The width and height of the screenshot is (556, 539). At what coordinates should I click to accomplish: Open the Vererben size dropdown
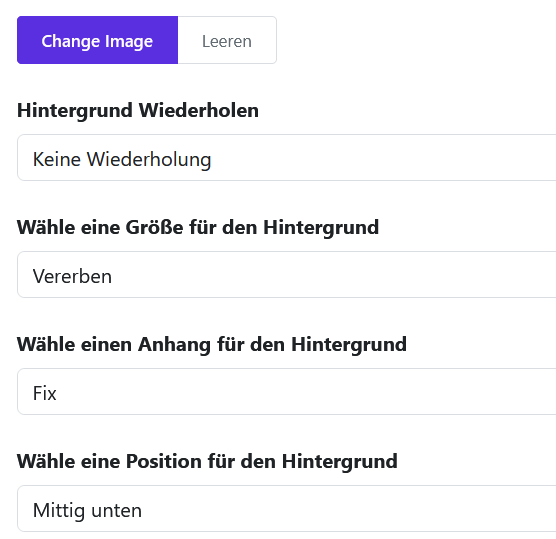click(287, 274)
